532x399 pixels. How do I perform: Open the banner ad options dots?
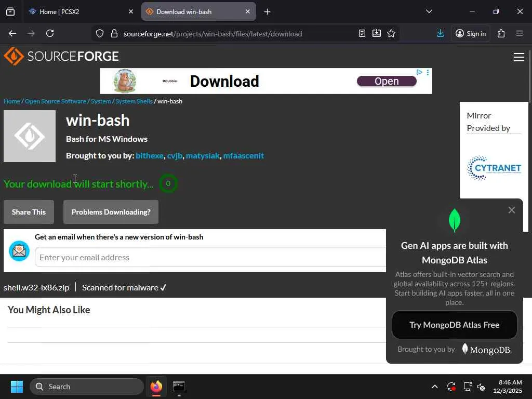[428, 72]
